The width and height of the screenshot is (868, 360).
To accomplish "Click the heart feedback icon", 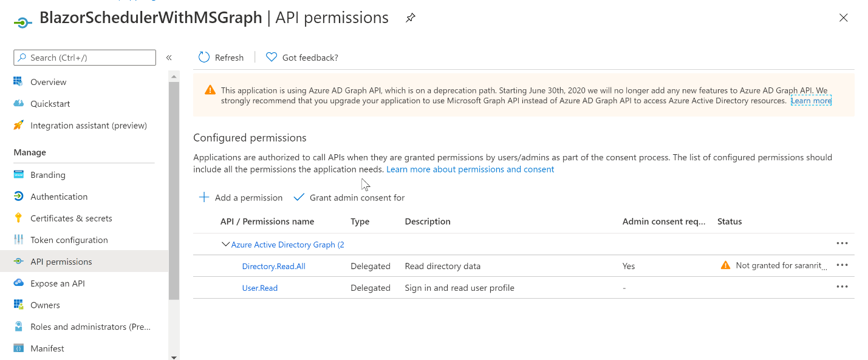I will [x=272, y=57].
